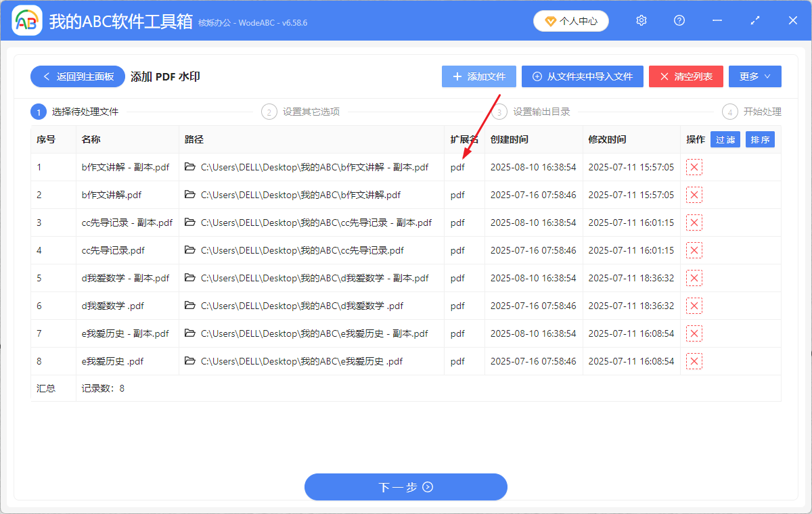Open 个人中心 personal center
The image size is (812, 514).
(x=570, y=21)
